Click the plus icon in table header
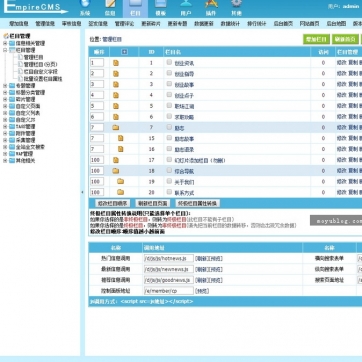Screen dimensions: 362x362 tap(124, 52)
